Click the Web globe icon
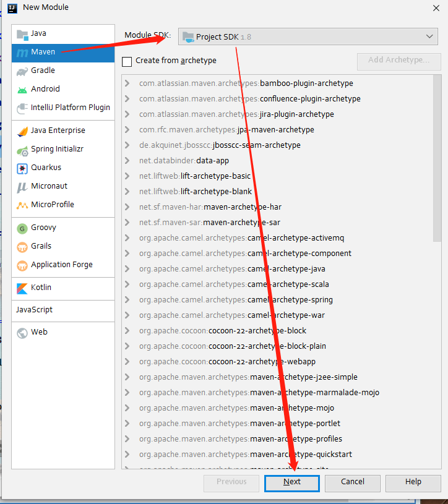 (x=22, y=333)
